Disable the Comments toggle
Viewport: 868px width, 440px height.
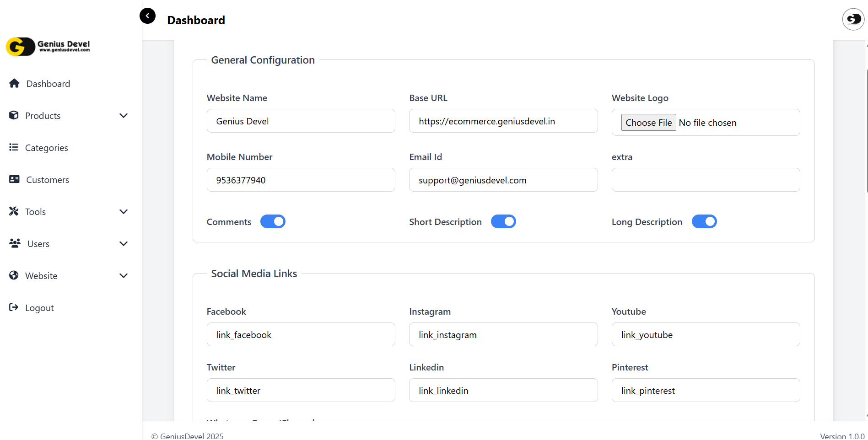273,222
